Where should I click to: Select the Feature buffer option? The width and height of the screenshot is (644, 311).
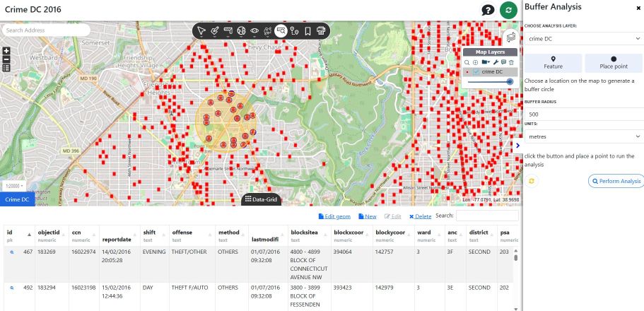[x=553, y=63]
